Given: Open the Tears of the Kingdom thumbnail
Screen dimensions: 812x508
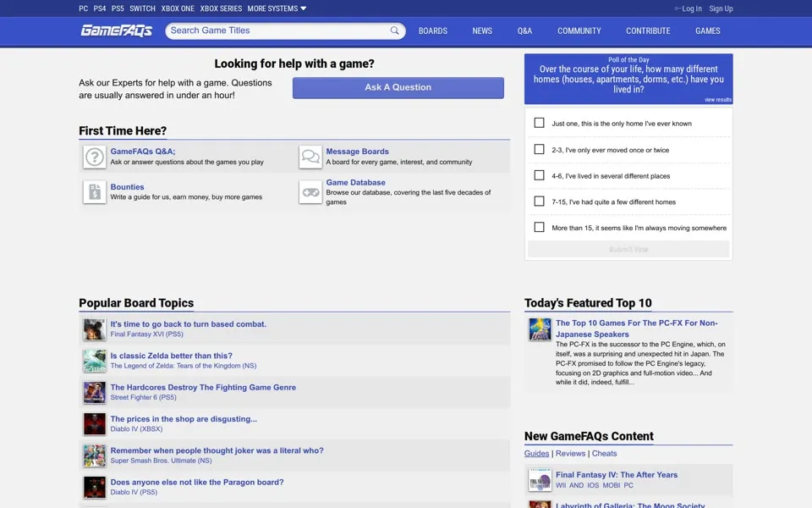Looking at the screenshot, I should [x=94, y=361].
